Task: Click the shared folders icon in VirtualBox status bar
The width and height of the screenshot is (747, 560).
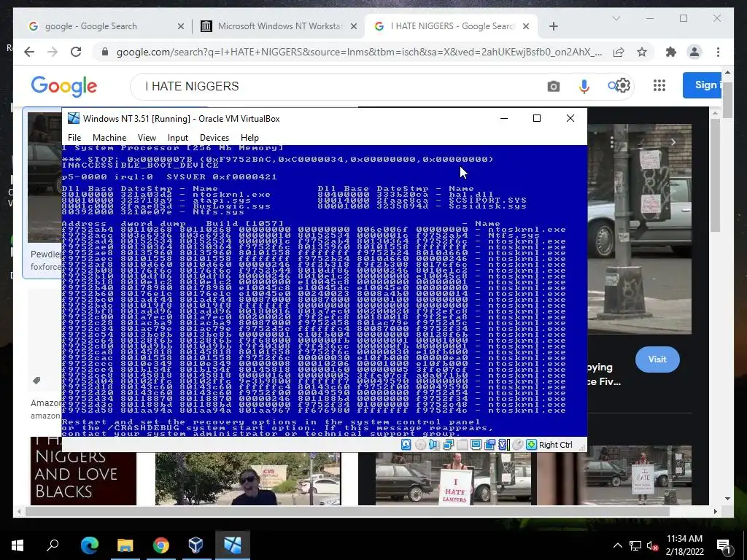Action: coord(462,445)
